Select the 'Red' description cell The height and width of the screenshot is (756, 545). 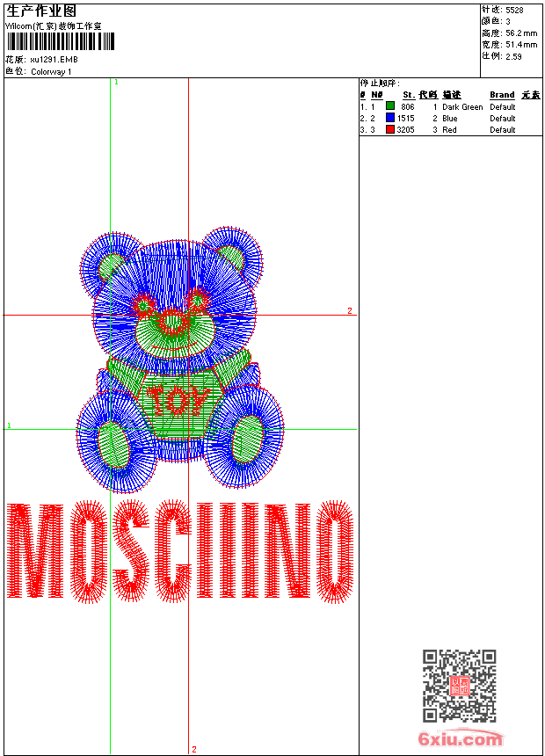point(449,130)
